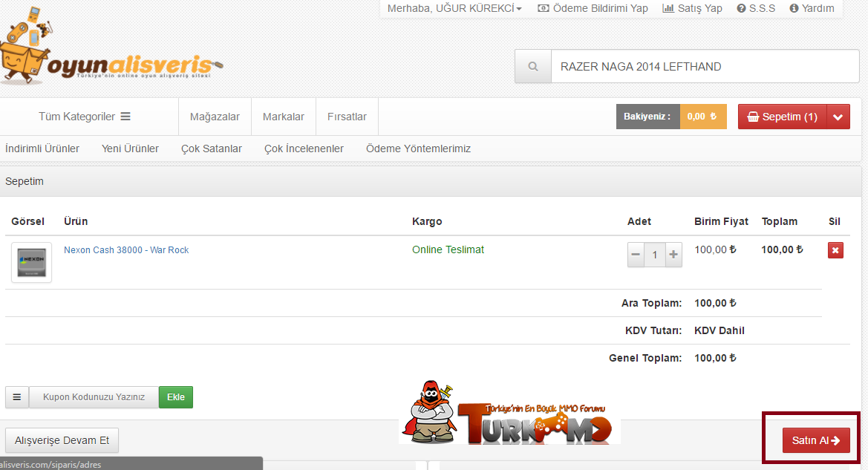Go to Yeni Ürünler
868x470 pixels.
(x=130, y=149)
